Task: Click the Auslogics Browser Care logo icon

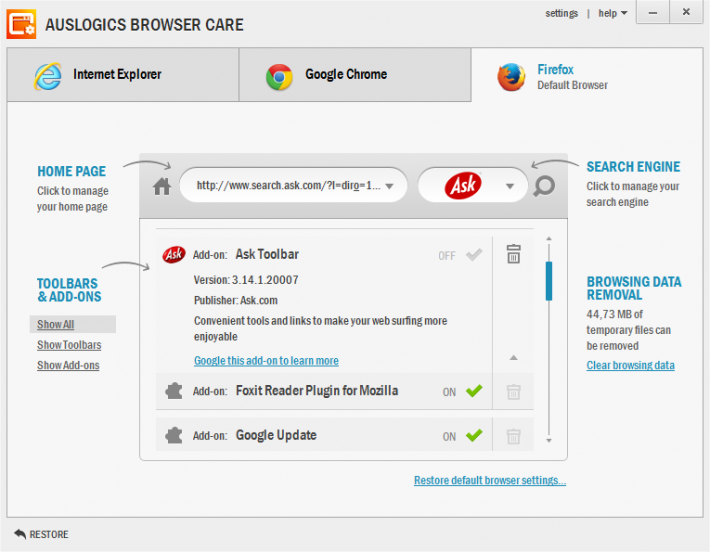Action: [21, 24]
